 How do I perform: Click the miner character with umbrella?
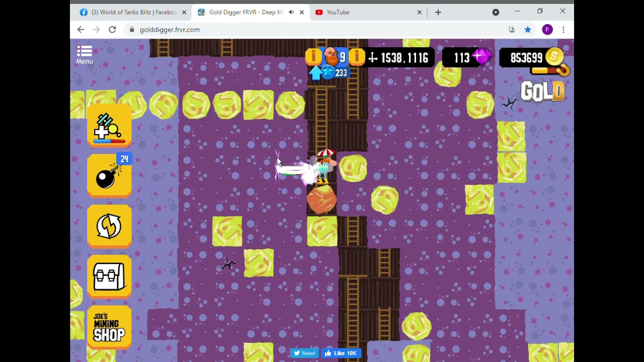pos(325,166)
